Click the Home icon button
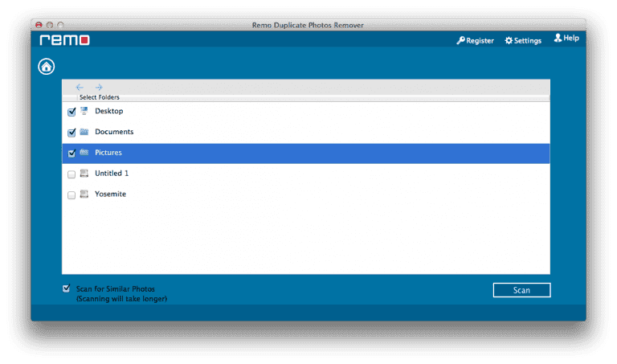The height and width of the screenshot is (364, 617). tap(47, 67)
